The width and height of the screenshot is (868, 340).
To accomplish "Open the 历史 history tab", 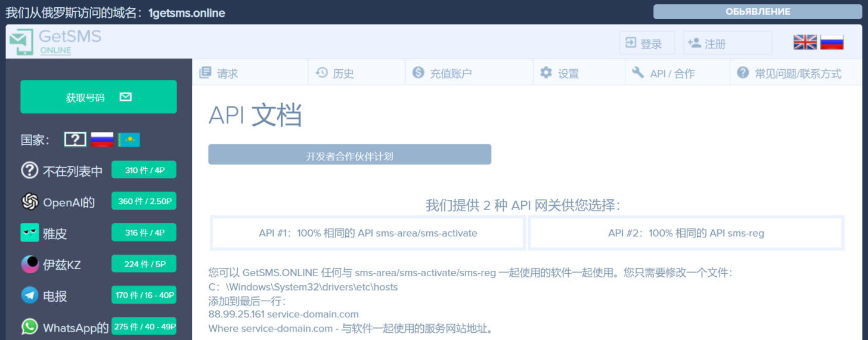I will pos(335,73).
